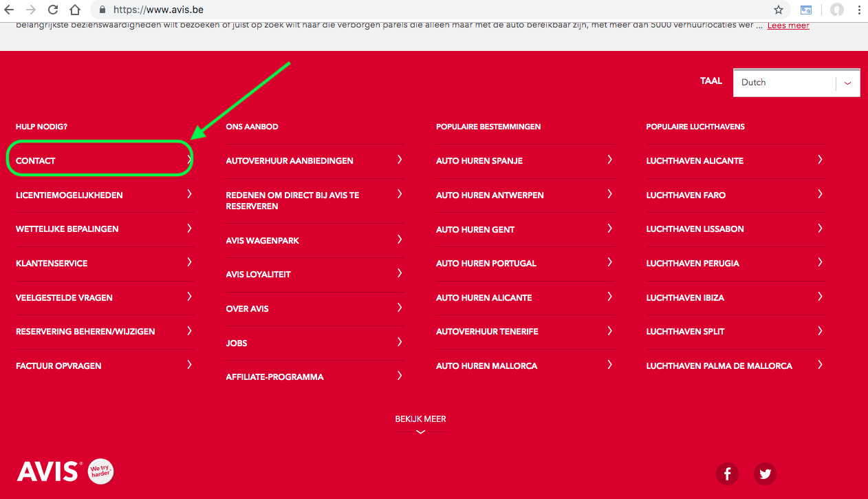
Task: Open Autoverhuur Aanbiedingen link
Action: (290, 160)
